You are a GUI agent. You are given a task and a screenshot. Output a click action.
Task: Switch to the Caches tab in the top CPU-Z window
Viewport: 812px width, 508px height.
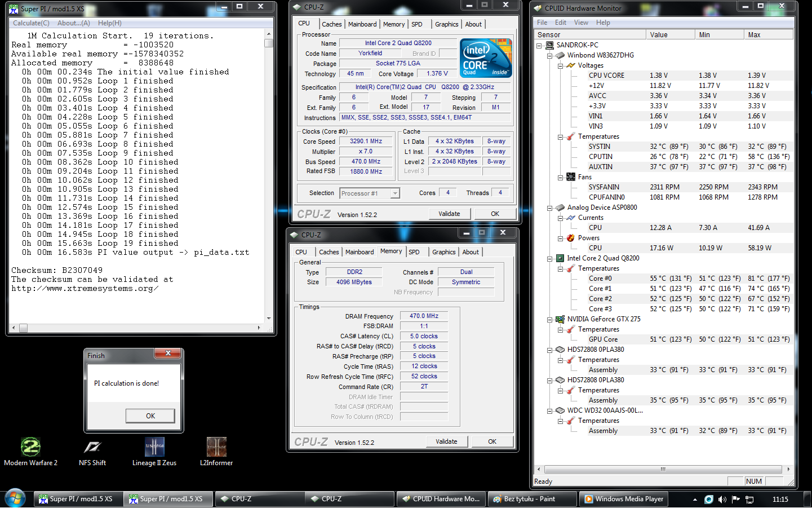331,24
